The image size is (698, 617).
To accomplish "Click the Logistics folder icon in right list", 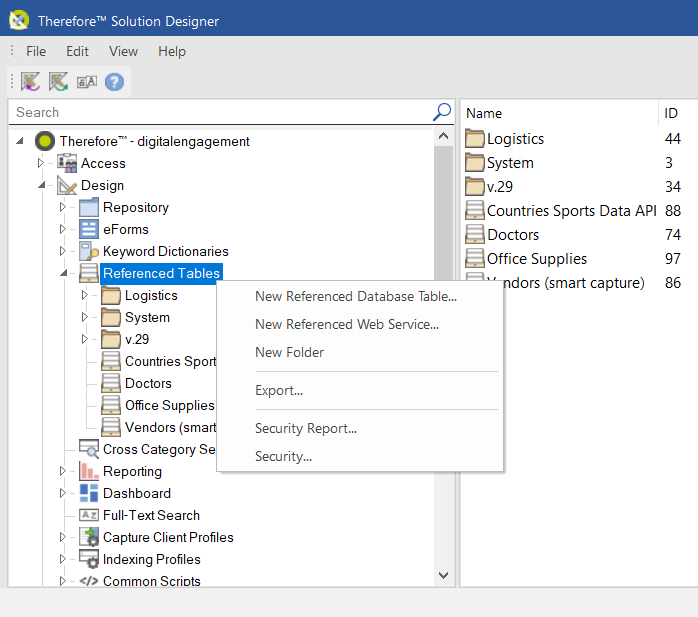I will coord(475,138).
